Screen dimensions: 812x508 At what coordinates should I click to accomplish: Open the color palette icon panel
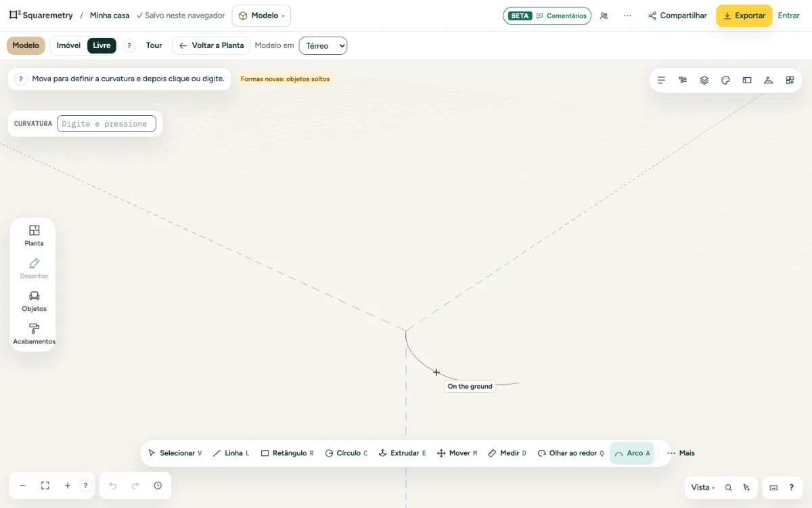point(726,80)
